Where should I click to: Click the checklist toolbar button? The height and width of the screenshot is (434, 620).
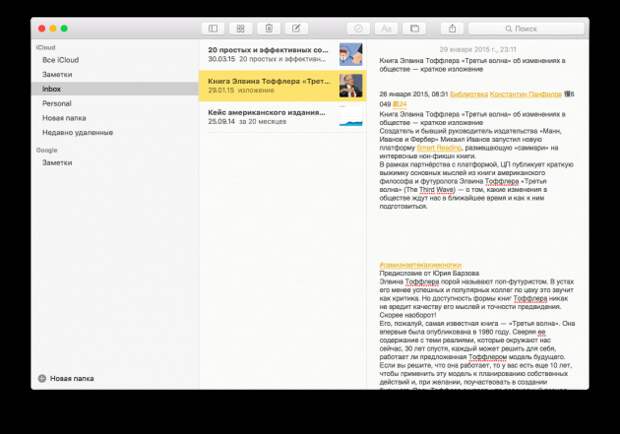[358, 28]
